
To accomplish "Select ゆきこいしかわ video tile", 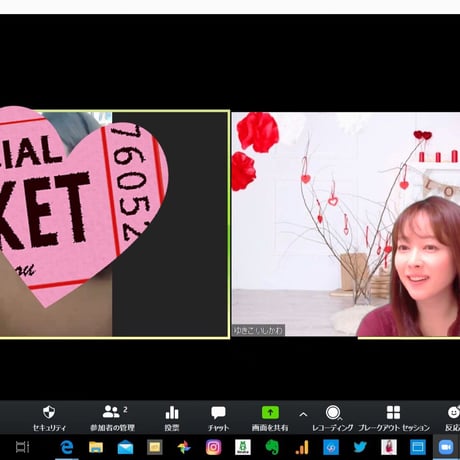I will pyautogui.click(x=346, y=224).
